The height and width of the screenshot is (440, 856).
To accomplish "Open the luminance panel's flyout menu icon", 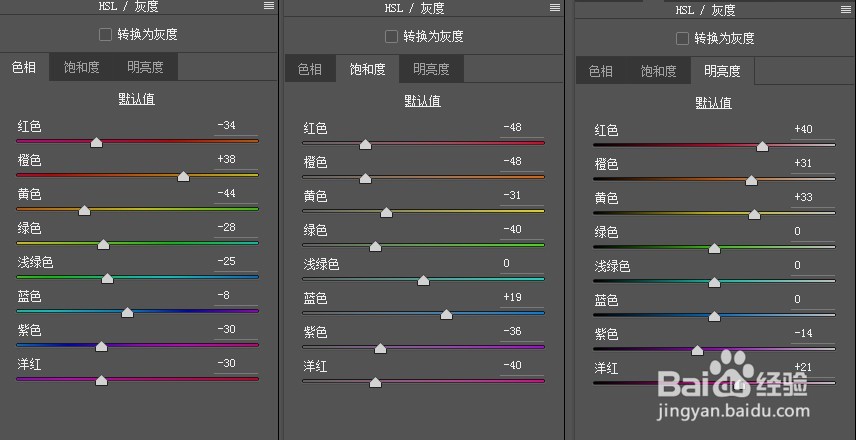I will pyautogui.click(x=846, y=9).
